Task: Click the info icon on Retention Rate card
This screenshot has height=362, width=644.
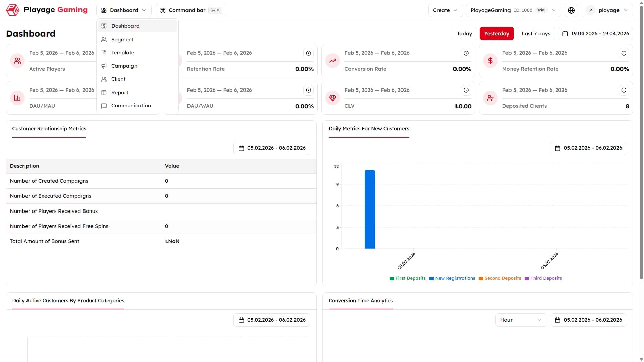Action: click(308, 53)
